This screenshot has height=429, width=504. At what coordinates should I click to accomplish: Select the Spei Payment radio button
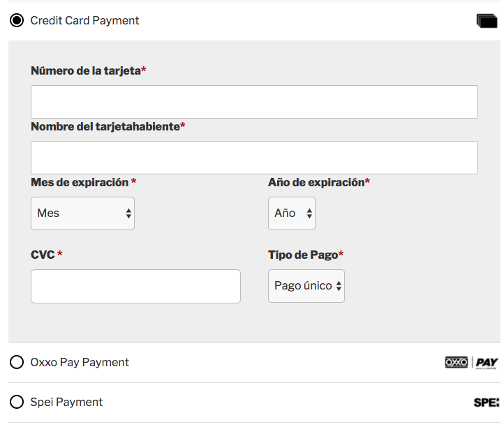[17, 402]
